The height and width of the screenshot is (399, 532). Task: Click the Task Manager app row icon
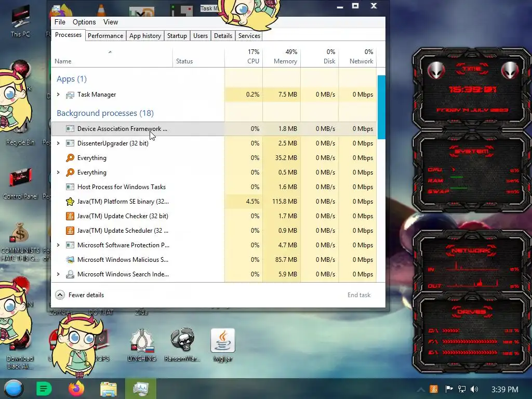70,95
